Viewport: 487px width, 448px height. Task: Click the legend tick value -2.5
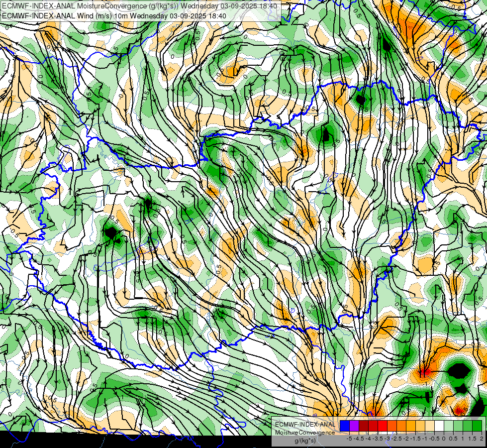tap(396, 439)
